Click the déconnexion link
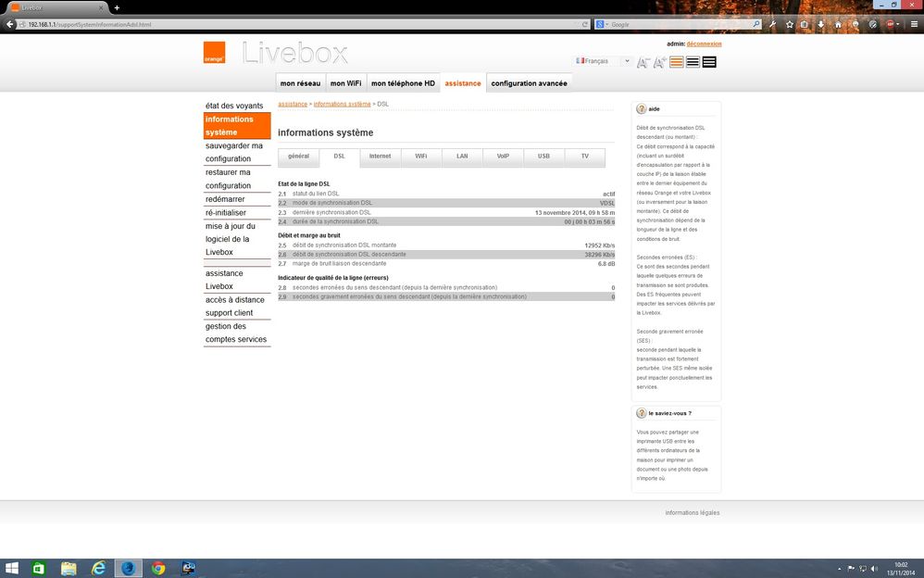This screenshot has width=924, height=578. [704, 44]
